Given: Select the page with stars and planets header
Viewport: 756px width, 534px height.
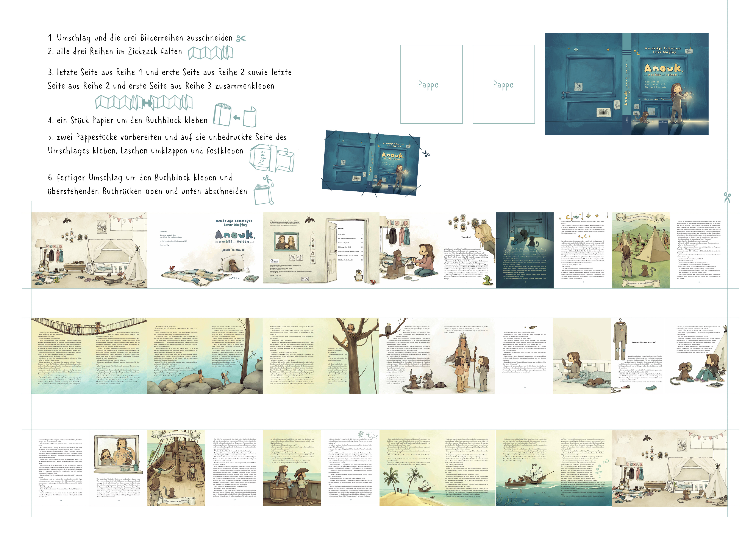Looking at the screenshot, I should 583,250.
